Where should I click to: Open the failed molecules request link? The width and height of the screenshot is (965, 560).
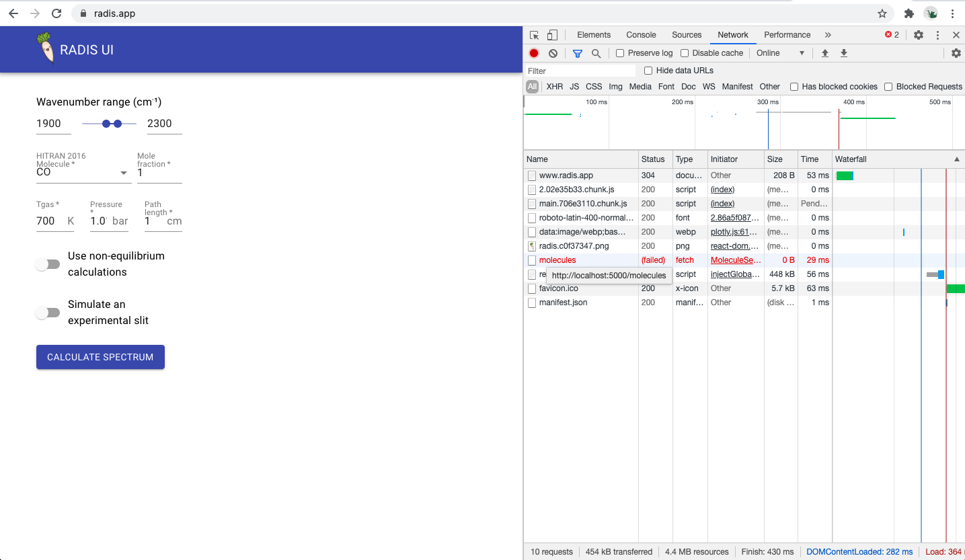(x=557, y=259)
